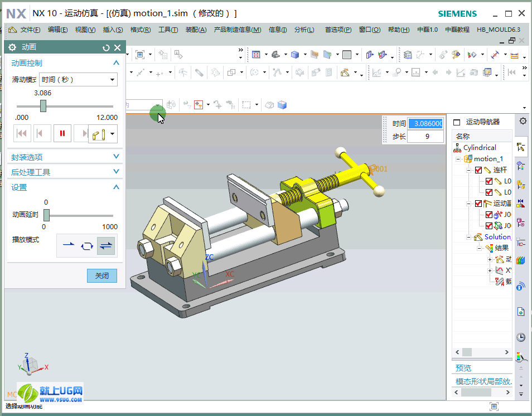
Task: Step the animation back one frame
Action: coord(42,133)
